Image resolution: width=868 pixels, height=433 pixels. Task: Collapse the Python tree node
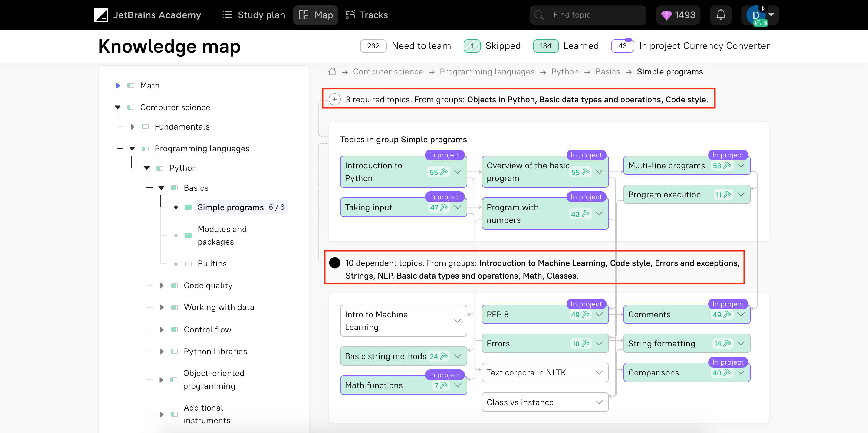(x=147, y=168)
